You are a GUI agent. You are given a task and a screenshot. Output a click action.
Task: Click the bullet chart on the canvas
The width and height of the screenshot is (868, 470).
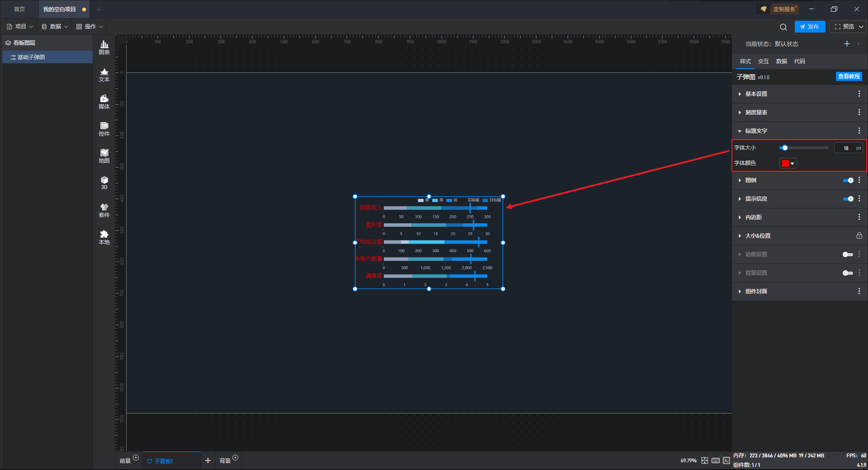(429, 243)
